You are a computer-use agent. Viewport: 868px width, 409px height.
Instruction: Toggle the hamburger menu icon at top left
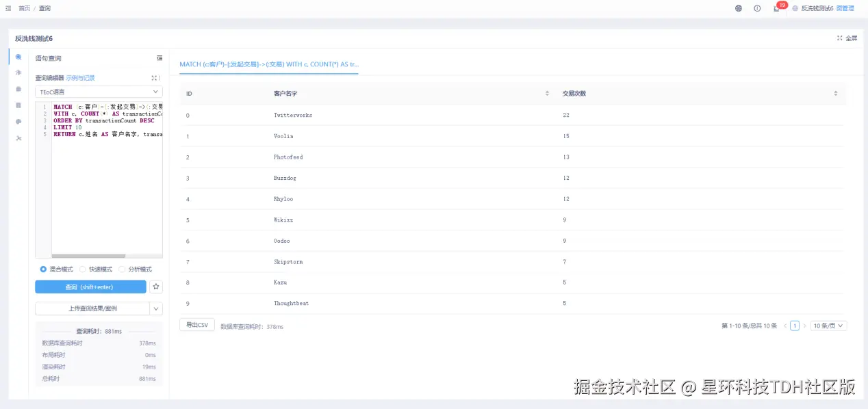click(x=8, y=8)
